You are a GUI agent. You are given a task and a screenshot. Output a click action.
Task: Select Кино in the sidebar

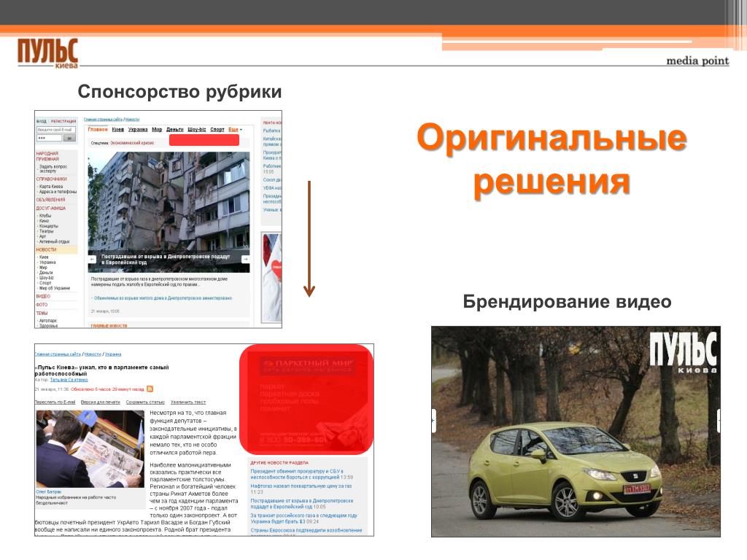coord(44,221)
